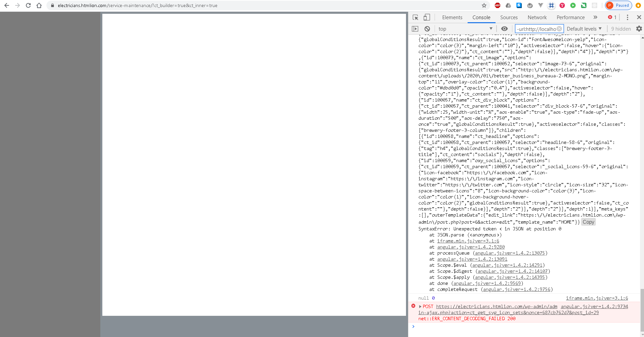Select the inspect element tool
Image resolution: width=644 pixels, height=337 pixels.
(x=415, y=17)
